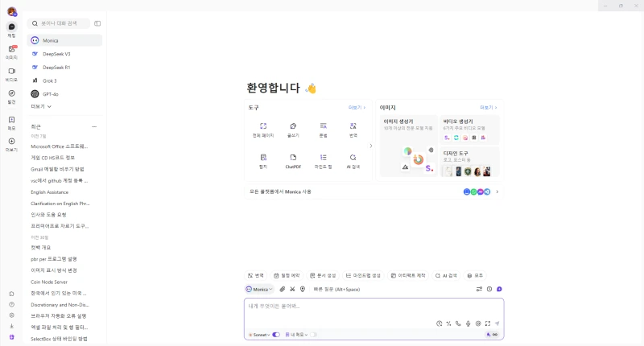
Task: Collapse the sidebar with the panel icon
Action: tap(97, 23)
